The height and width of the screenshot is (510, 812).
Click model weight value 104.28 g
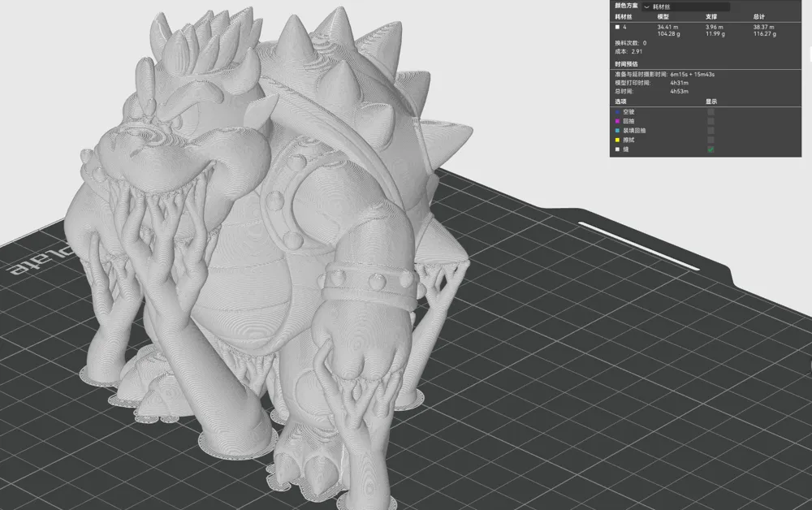click(x=668, y=33)
